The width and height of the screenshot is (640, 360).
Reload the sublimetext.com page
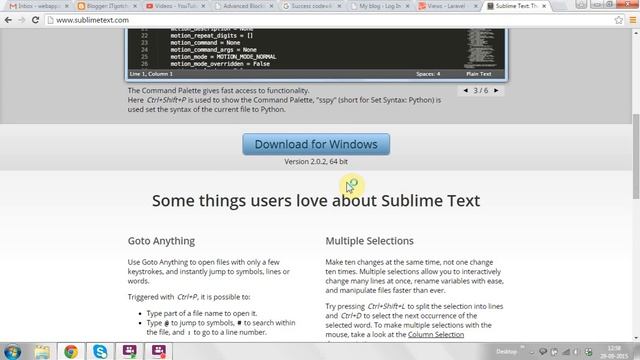pos(36,20)
